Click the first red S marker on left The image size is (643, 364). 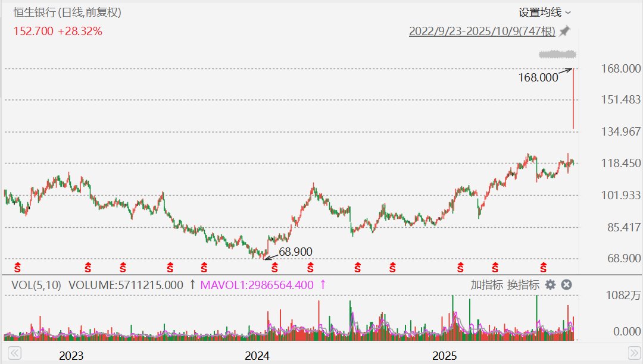pyautogui.click(x=17, y=267)
